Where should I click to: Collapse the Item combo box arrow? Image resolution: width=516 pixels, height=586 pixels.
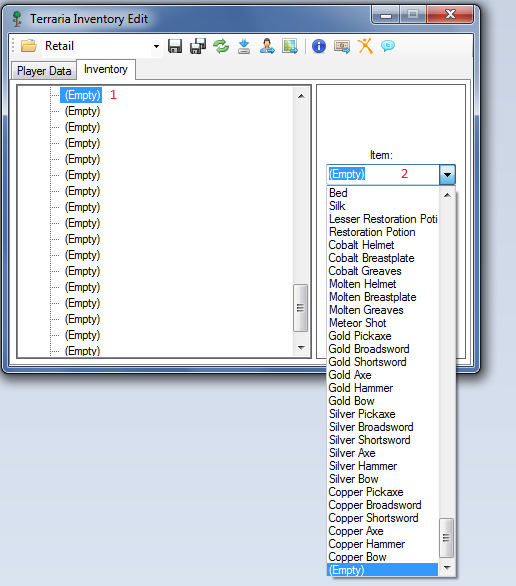(447, 175)
